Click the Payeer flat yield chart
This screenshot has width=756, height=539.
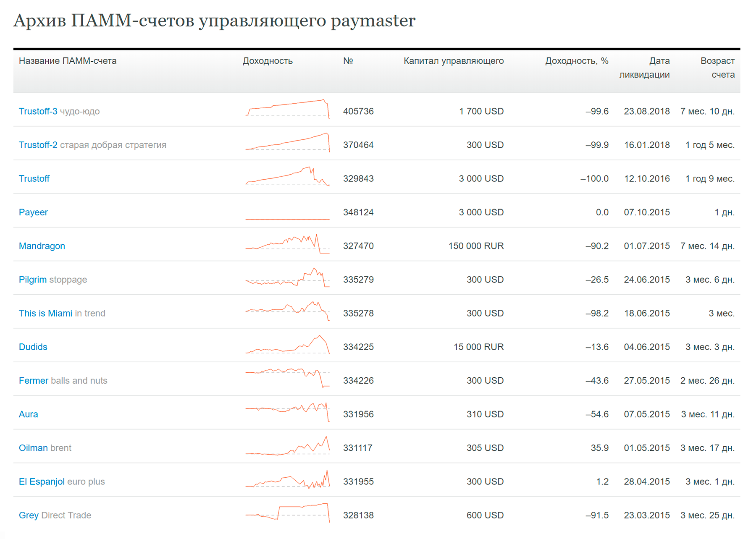[x=288, y=219]
